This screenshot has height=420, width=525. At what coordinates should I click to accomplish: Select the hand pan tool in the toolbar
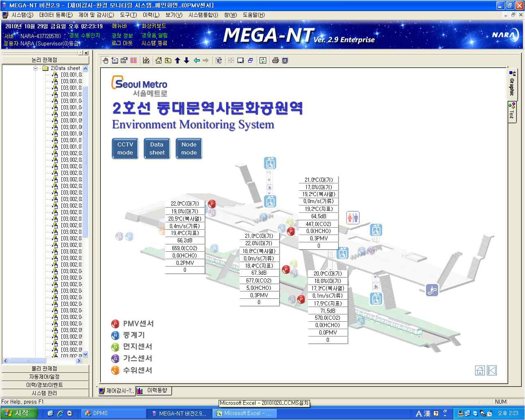pyautogui.click(x=106, y=61)
